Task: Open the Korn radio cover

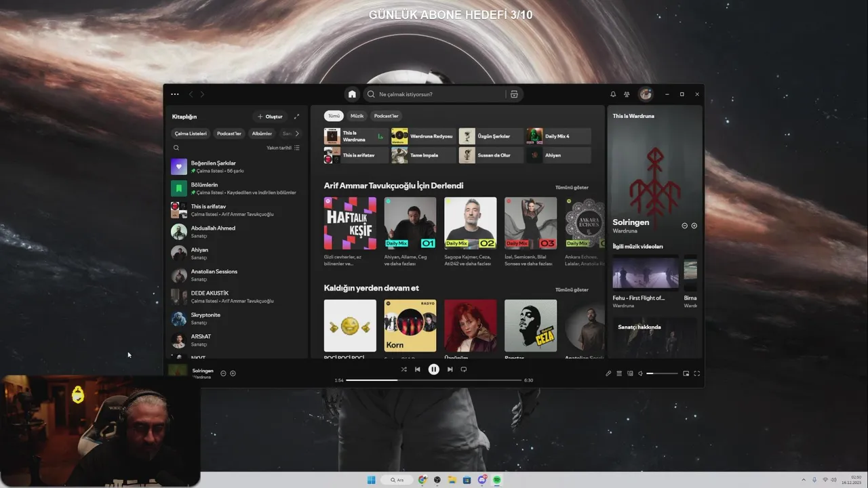Action: (x=410, y=325)
